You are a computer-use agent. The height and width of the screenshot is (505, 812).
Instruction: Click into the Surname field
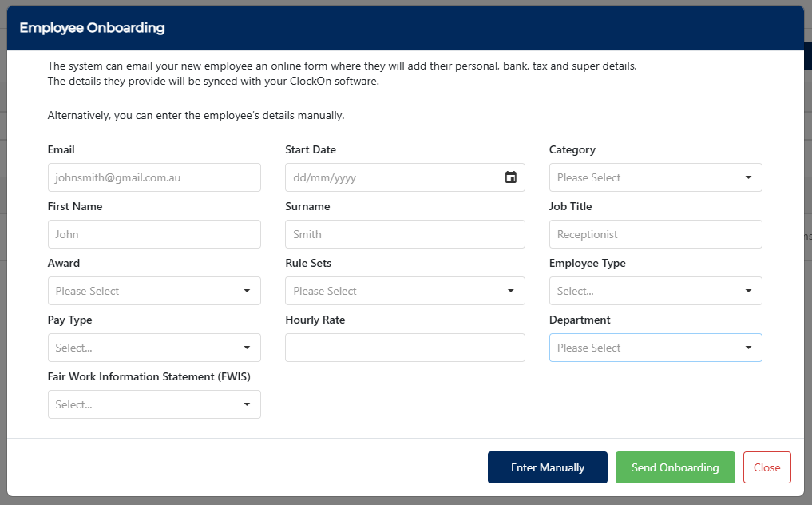coord(405,234)
